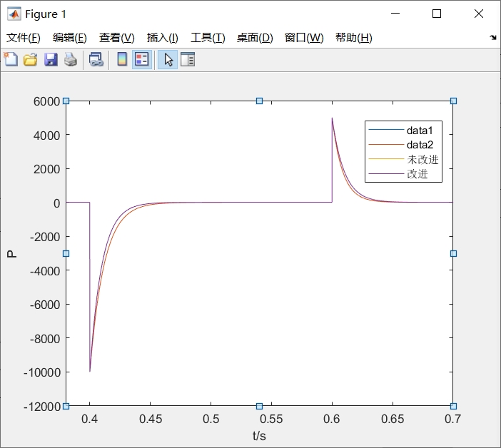501x448 pixels.
Task: Minimize the Figure 1 window
Action: [x=395, y=14]
